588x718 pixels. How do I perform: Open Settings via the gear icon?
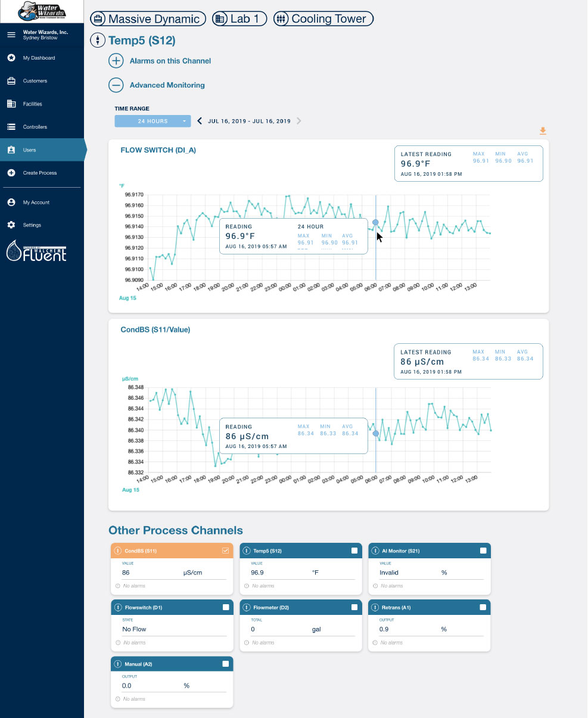pyautogui.click(x=11, y=225)
